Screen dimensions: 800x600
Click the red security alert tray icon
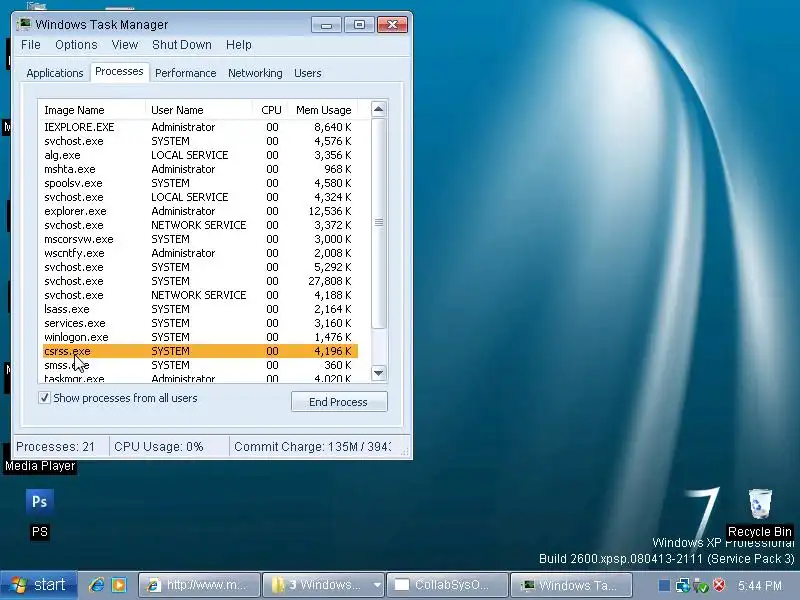click(x=719, y=585)
